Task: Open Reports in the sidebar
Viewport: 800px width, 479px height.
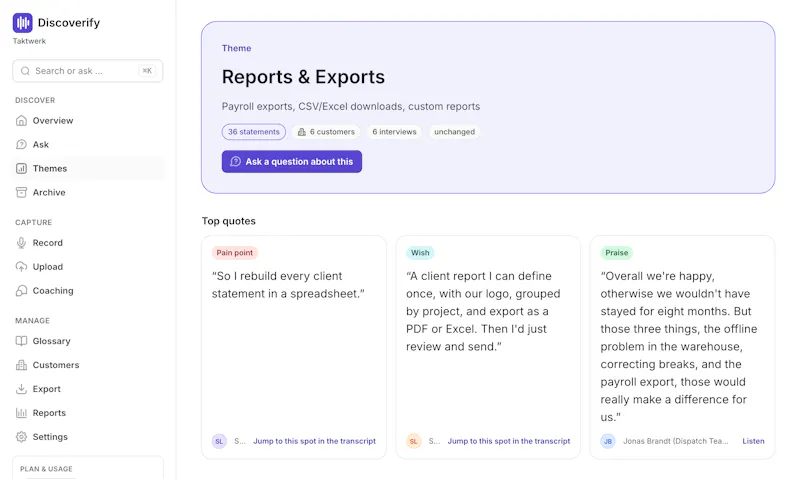Action: pos(88,413)
